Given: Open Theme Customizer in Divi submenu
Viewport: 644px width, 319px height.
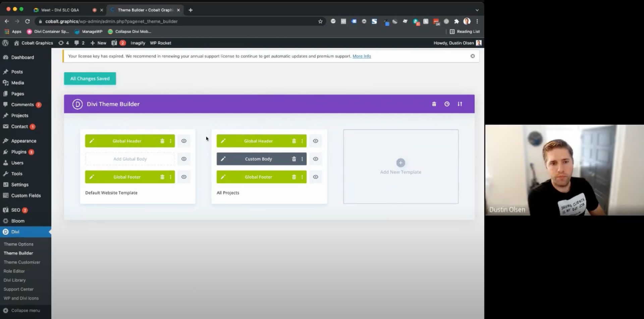Looking at the screenshot, I should click(x=22, y=262).
